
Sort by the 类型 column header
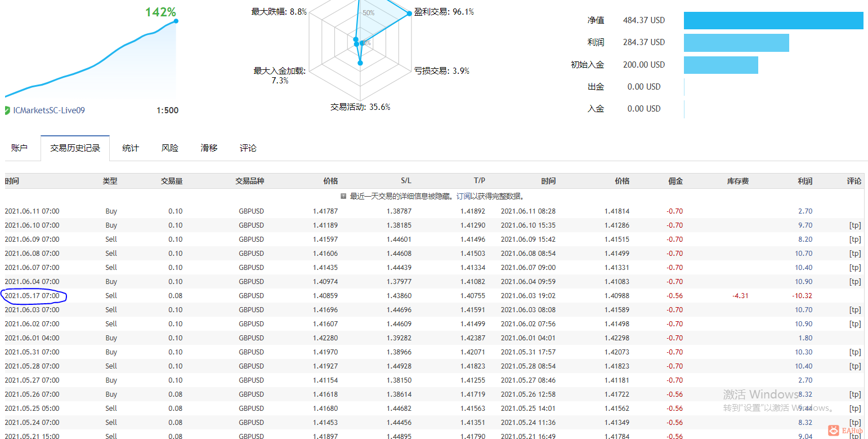110,181
